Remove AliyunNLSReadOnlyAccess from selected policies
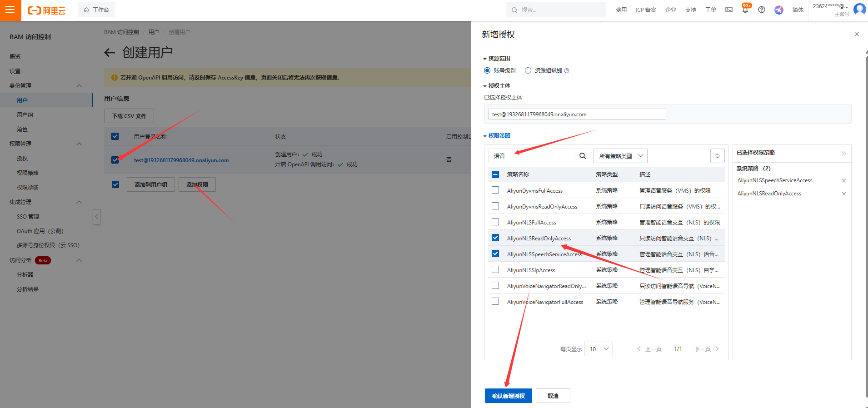The width and height of the screenshot is (868, 408). click(843, 194)
